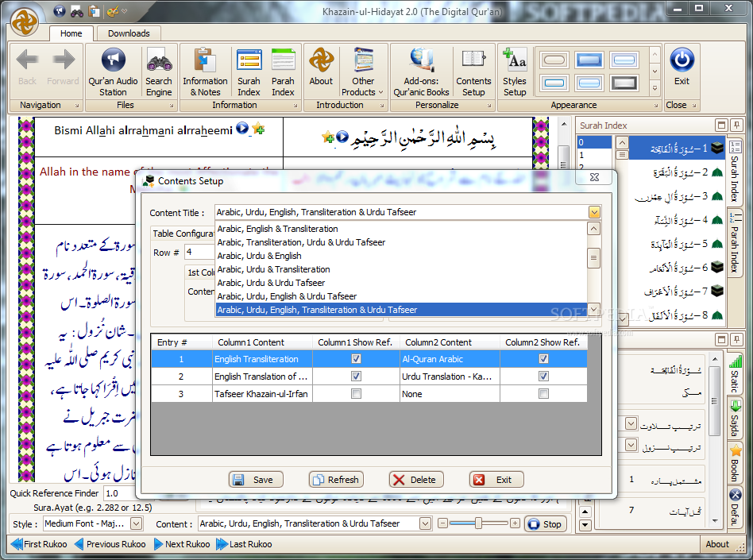
Task: Click About in the status bar
Action: 717,544
